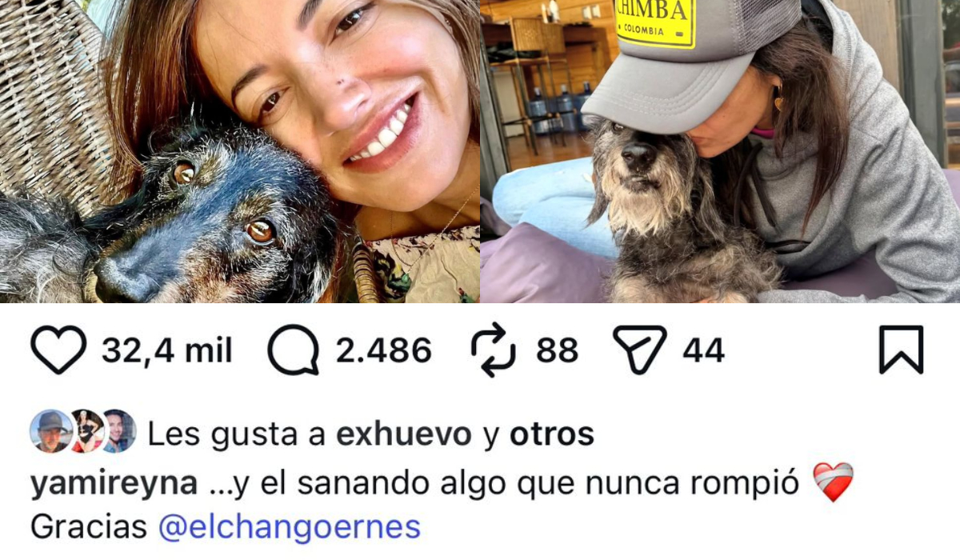Image resolution: width=960 pixels, height=560 pixels.
Task: Tap the bandaged heart emoji in caption
Action: pos(833,482)
